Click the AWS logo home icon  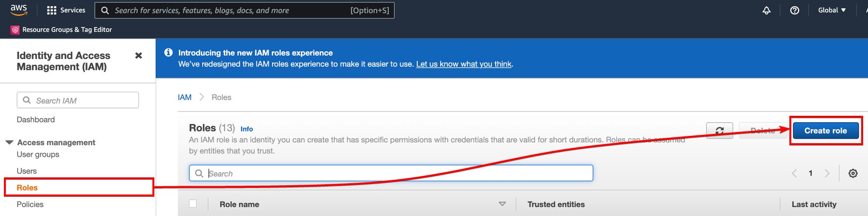tap(19, 10)
